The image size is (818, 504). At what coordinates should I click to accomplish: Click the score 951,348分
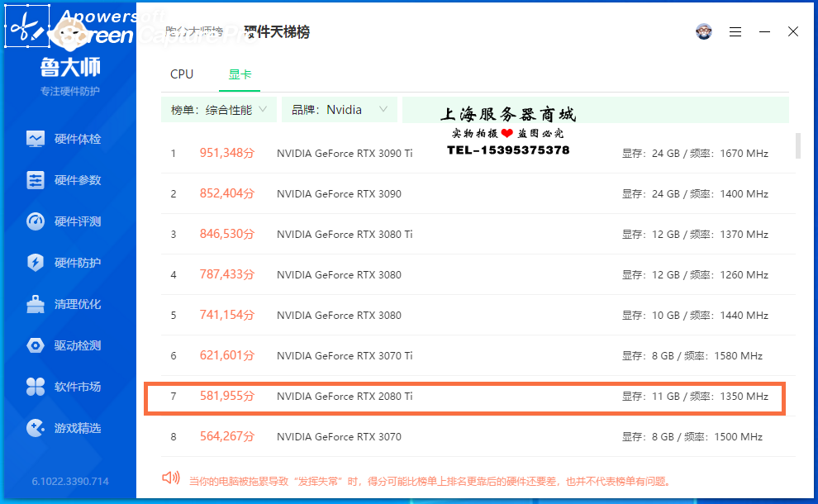tap(227, 153)
